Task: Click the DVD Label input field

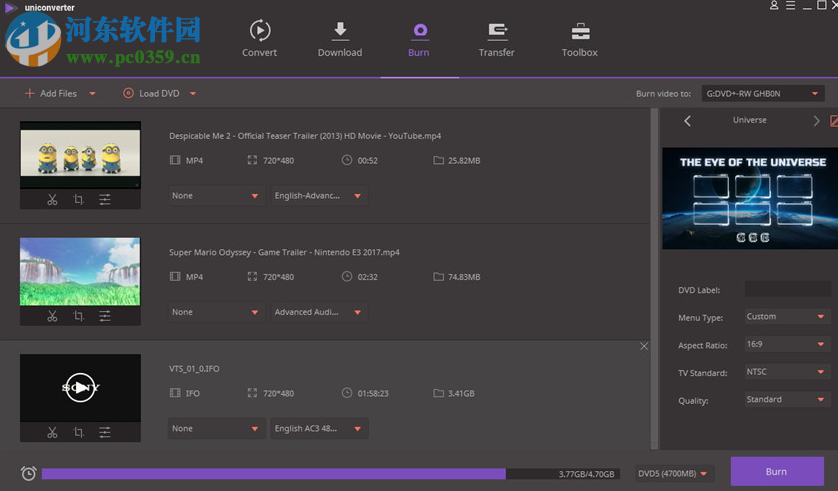Action: tap(787, 290)
